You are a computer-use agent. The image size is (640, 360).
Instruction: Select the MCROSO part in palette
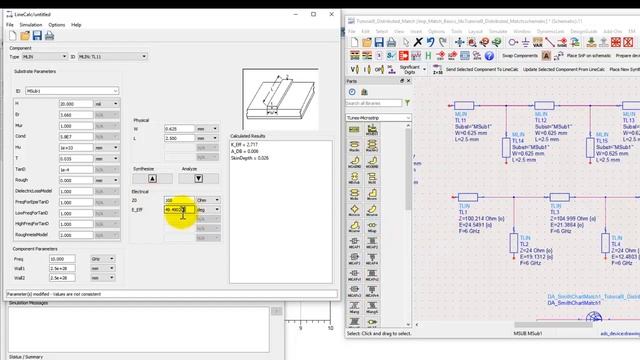[354, 210]
